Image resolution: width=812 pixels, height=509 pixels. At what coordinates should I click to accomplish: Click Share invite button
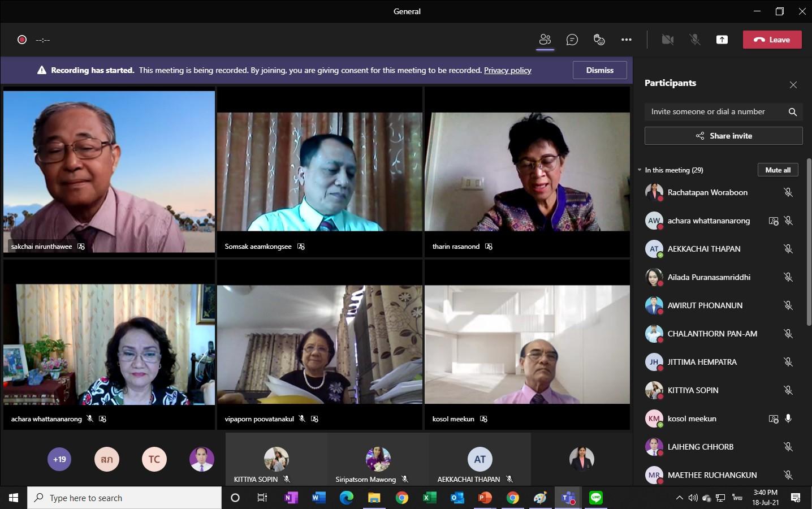click(x=723, y=136)
